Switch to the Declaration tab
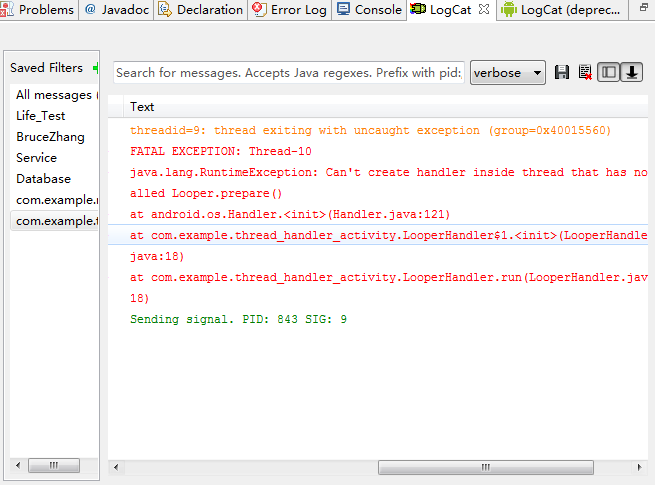The image size is (655, 485). click(201, 9)
